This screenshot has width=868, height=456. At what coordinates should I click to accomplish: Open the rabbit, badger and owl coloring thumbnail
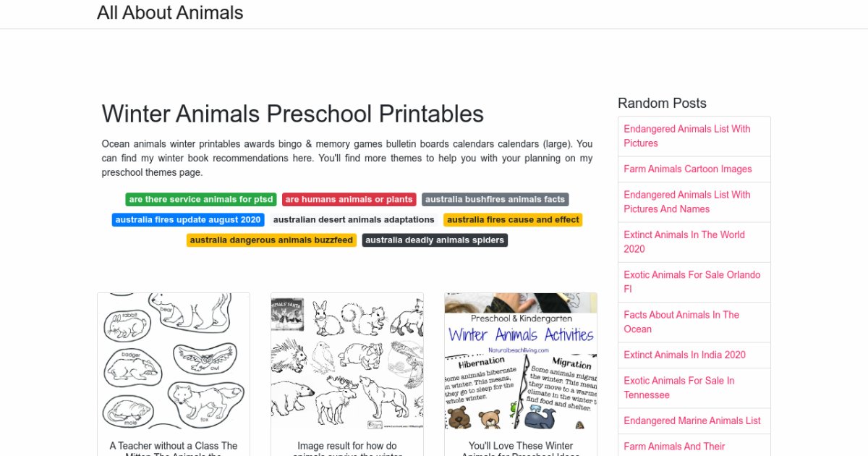point(174,361)
